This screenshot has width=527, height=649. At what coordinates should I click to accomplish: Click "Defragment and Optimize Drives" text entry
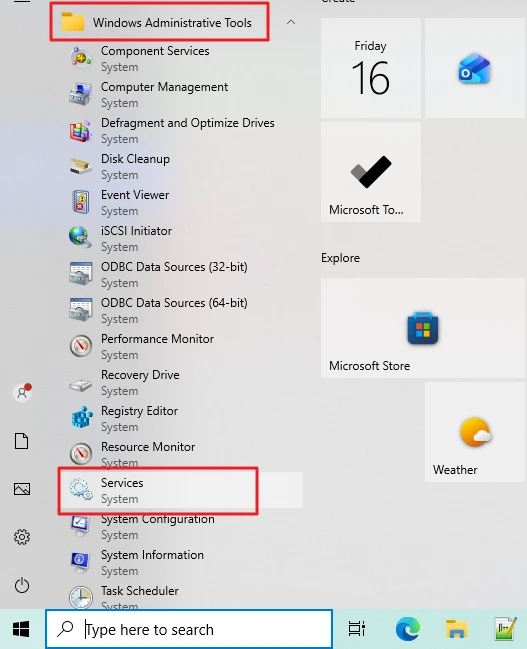tap(188, 123)
